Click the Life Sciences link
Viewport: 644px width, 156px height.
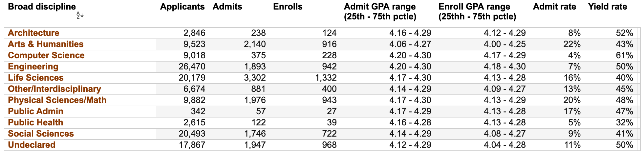pyautogui.click(x=36, y=78)
